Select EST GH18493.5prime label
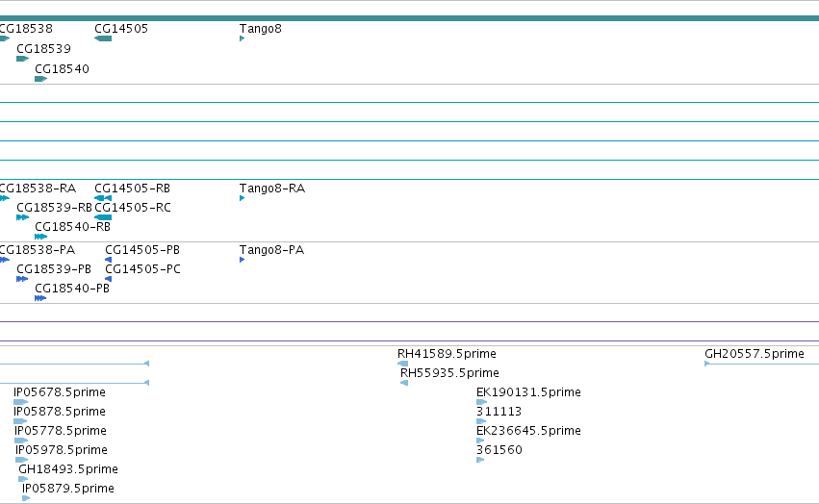The width and height of the screenshot is (819, 504). pos(68,469)
